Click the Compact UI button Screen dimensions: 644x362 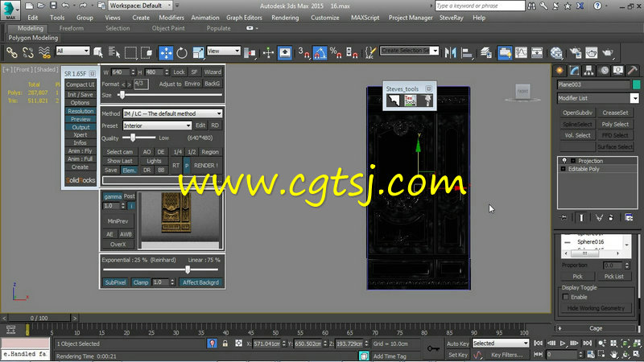(x=80, y=84)
